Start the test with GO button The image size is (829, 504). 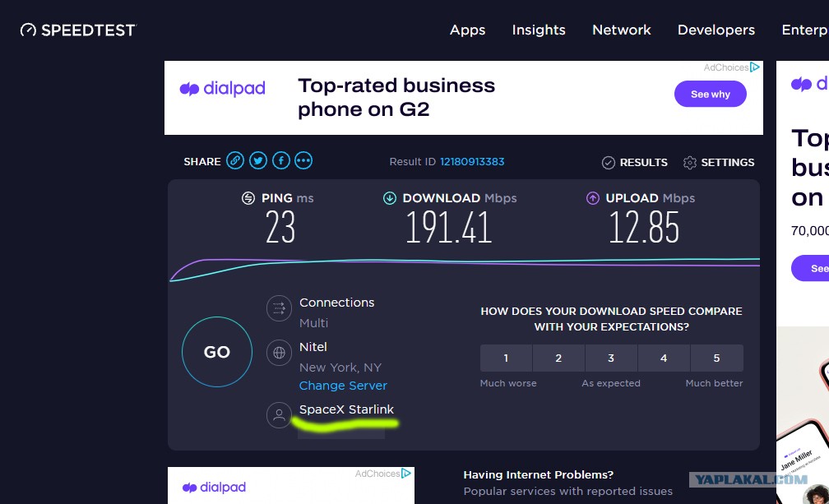(x=217, y=352)
